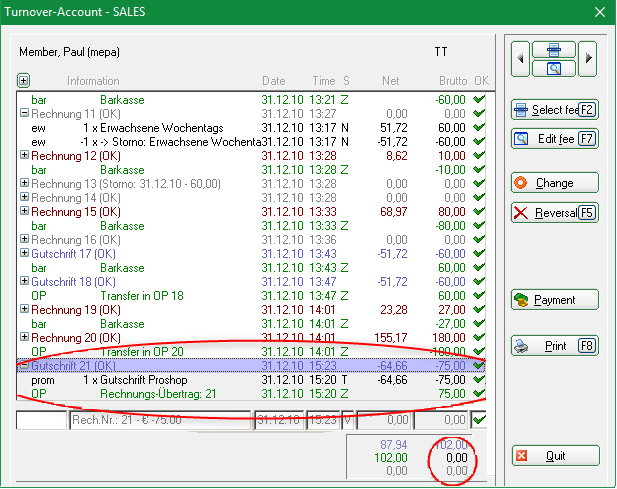
Task: Click the OK checkmark of Rechnung 15 row
Action: (478, 211)
